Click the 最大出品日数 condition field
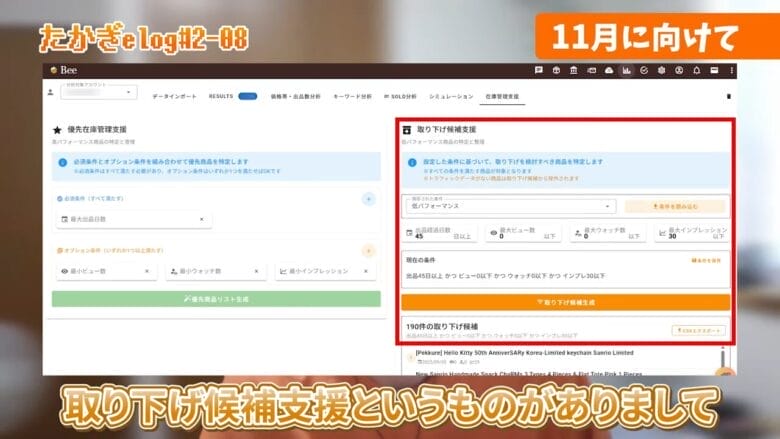This screenshot has height=439, width=780. (x=134, y=219)
